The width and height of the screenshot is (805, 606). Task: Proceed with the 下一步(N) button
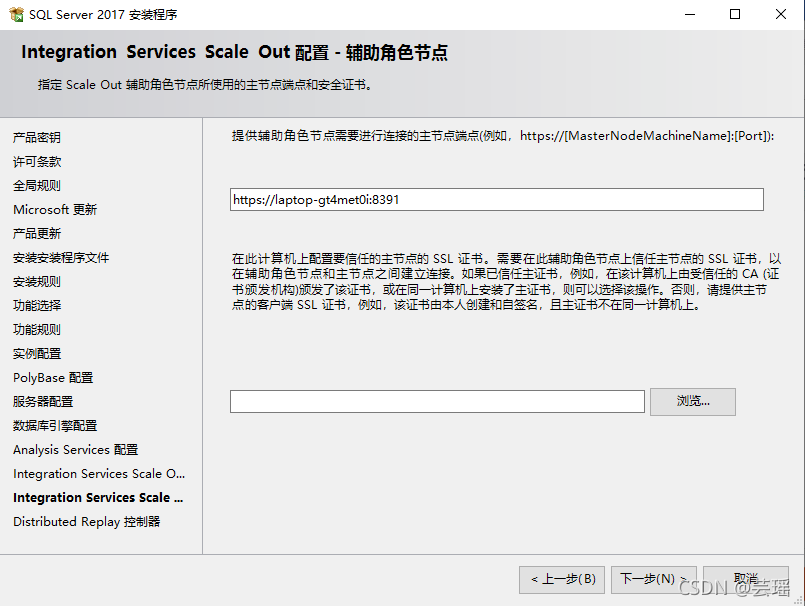point(654,579)
